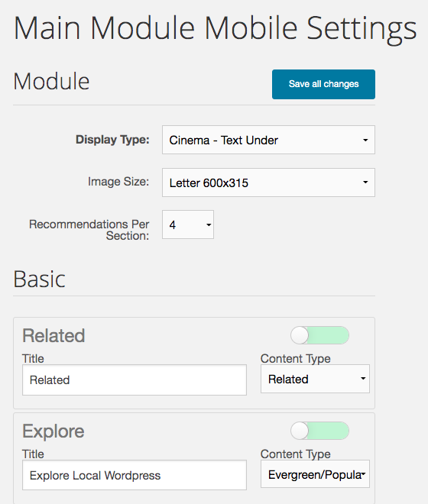Screen dimensions: 428x504
Task: Click the Content Type label in Explore panel
Action: (296, 454)
